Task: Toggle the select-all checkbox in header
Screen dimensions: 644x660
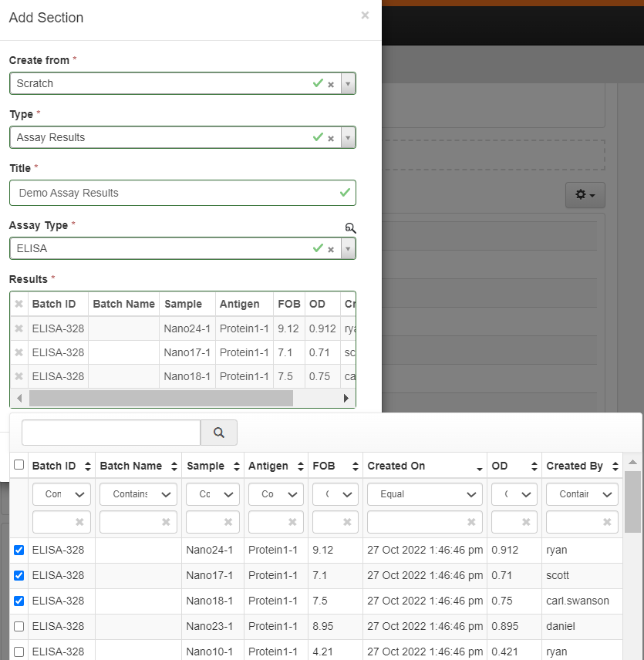Action: point(19,465)
